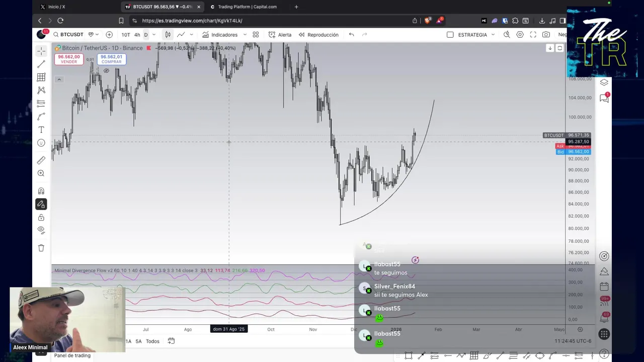The width and height of the screenshot is (644, 362).
Task: Open the help center question mark
Action: pos(604,354)
